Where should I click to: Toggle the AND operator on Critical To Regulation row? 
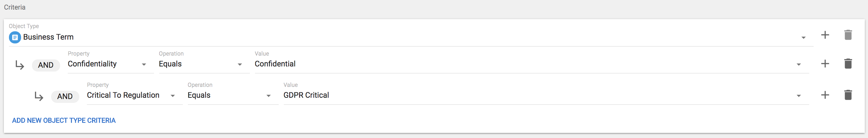click(65, 96)
